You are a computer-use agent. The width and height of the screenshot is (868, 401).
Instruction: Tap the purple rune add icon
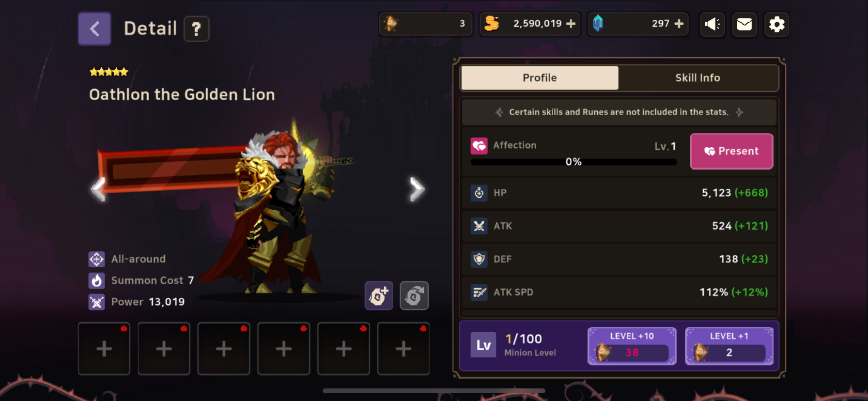tap(379, 295)
